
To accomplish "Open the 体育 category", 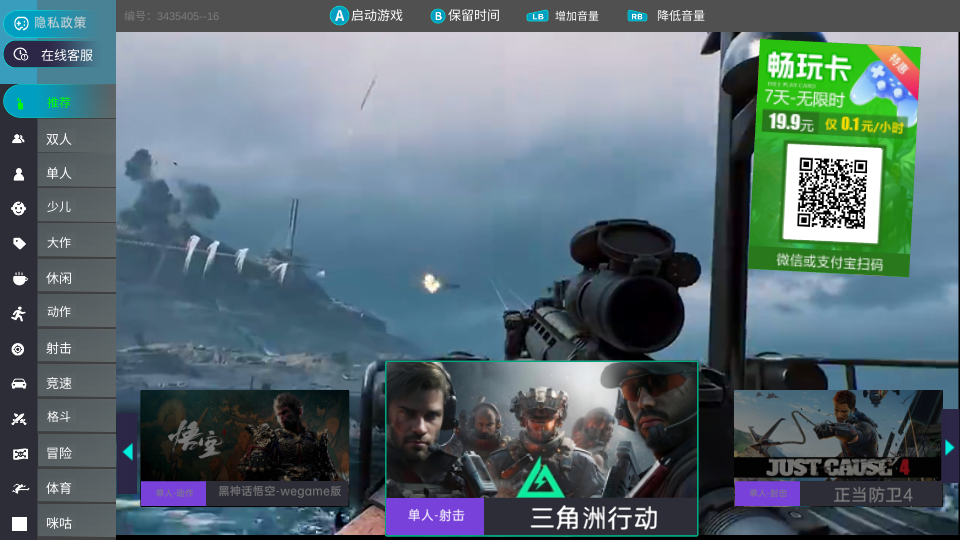I will [77, 488].
